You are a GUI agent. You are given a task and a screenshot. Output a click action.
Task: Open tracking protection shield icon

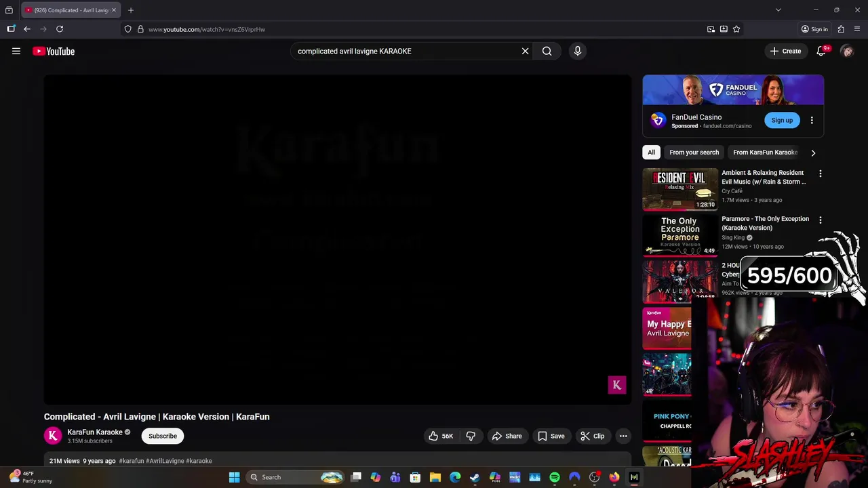point(127,29)
